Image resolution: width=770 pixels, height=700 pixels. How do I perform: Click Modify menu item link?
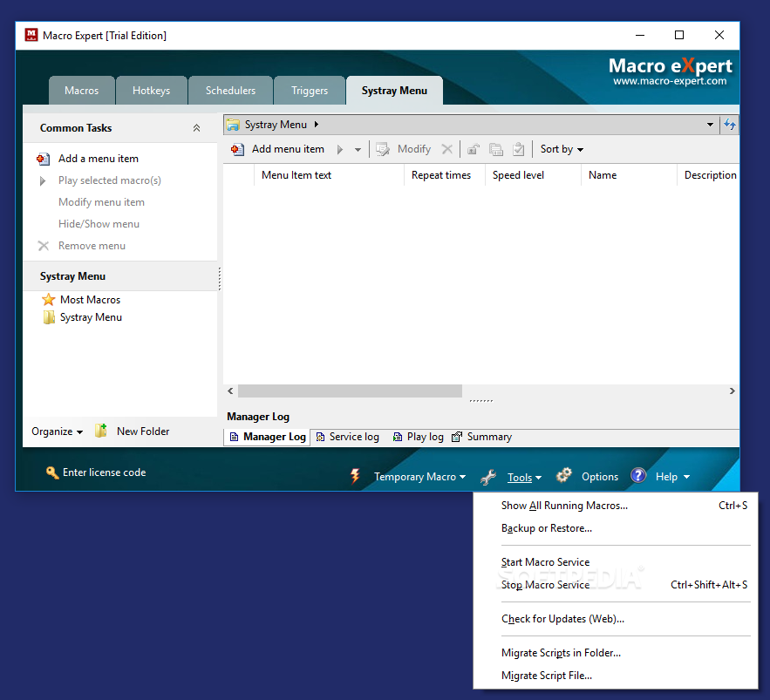coord(101,202)
